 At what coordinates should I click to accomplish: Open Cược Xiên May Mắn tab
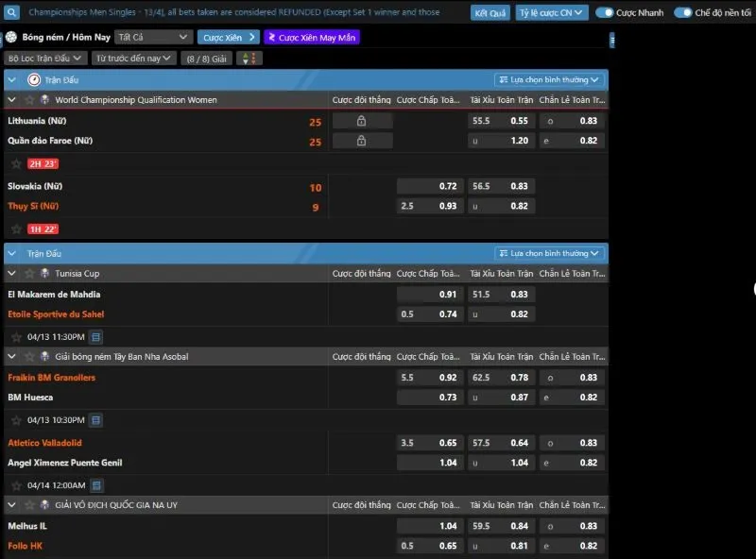[x=312, y=37]
